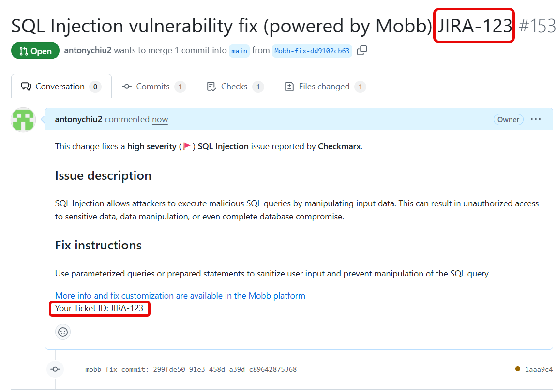Click the antonychiu2 author link in the PR header

88,50
